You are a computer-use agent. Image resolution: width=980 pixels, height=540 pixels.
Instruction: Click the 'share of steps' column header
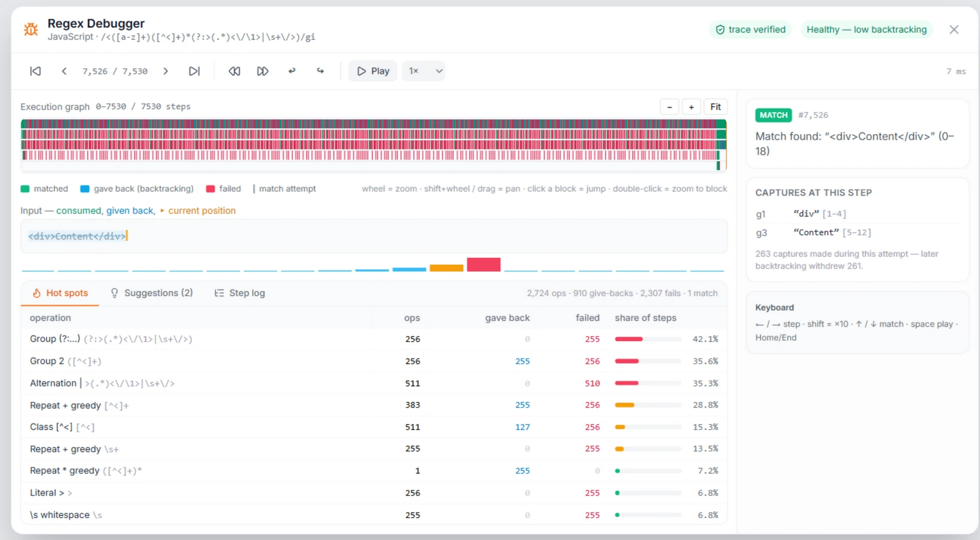point(645,318)
